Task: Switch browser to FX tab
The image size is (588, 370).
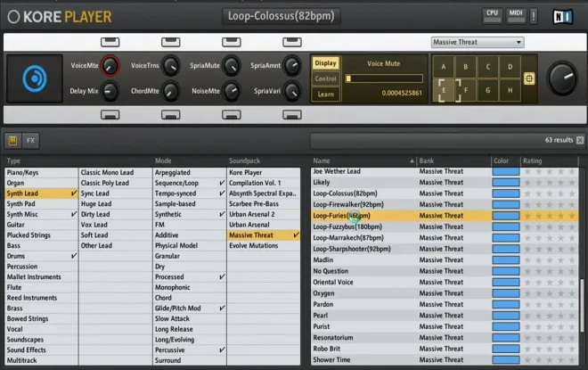Action: pos(30,141)
